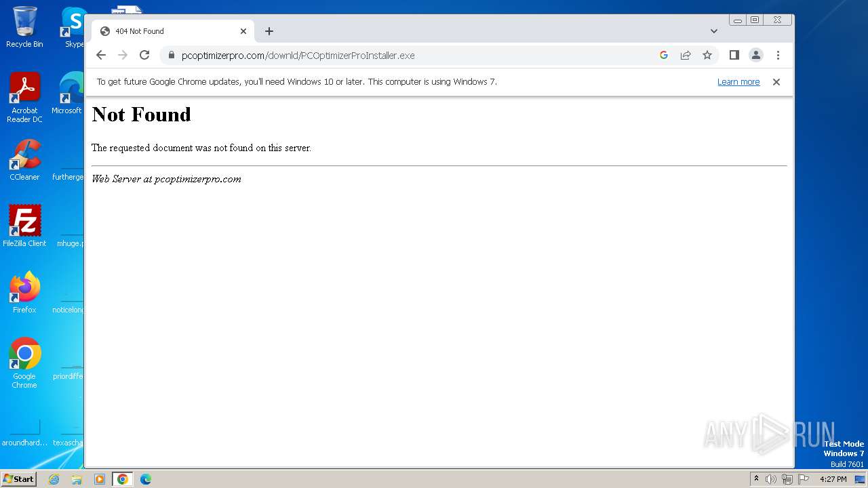
Task: Expand the tab search dropdown arrow
Action: (x=714, y=31)
